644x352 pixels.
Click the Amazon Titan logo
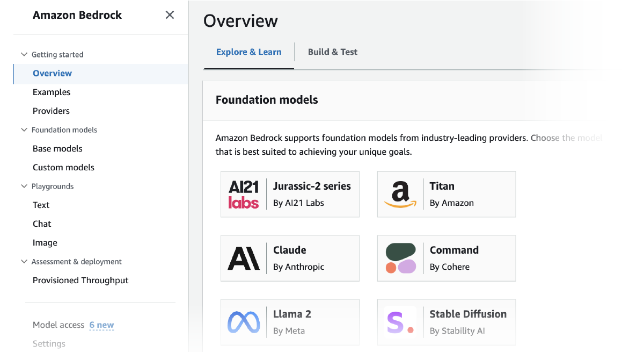tap(400, 194)
